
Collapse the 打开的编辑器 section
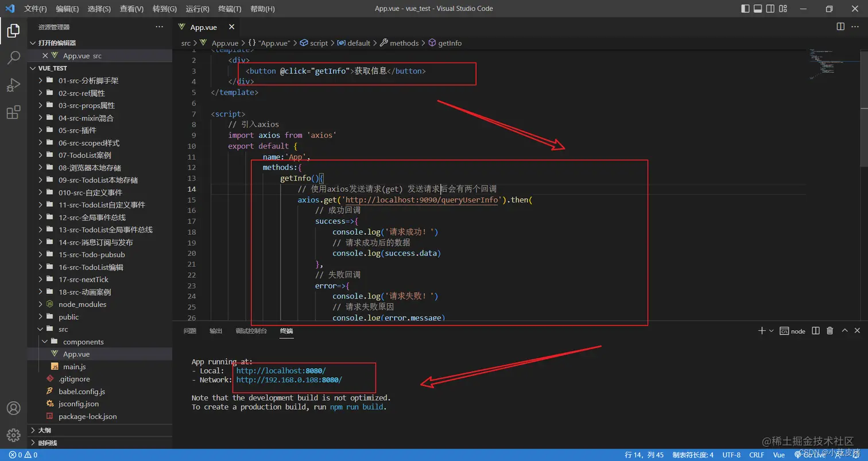[100, 43]
